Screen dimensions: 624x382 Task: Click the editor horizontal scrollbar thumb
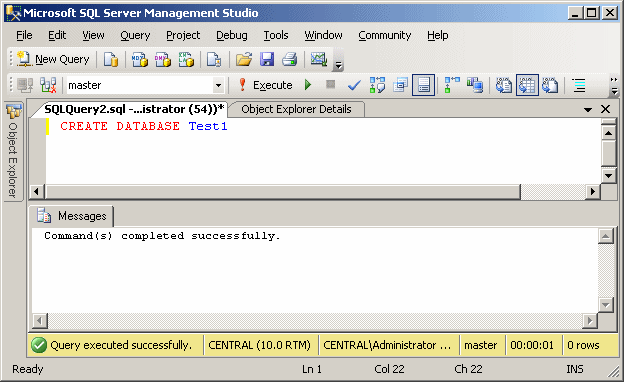click(x=283, y=191)
